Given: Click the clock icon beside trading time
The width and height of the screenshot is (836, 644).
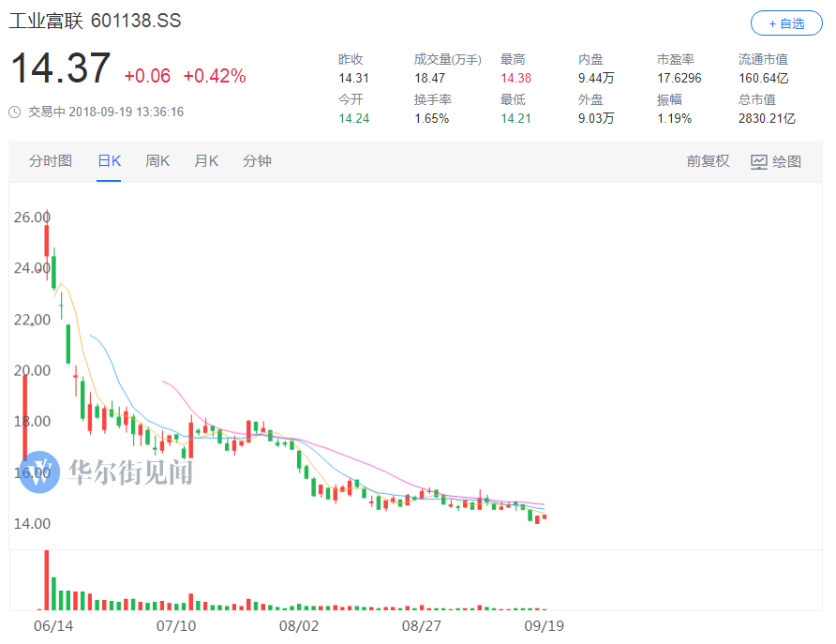Looking at the screenshot, I should [15, 112].
